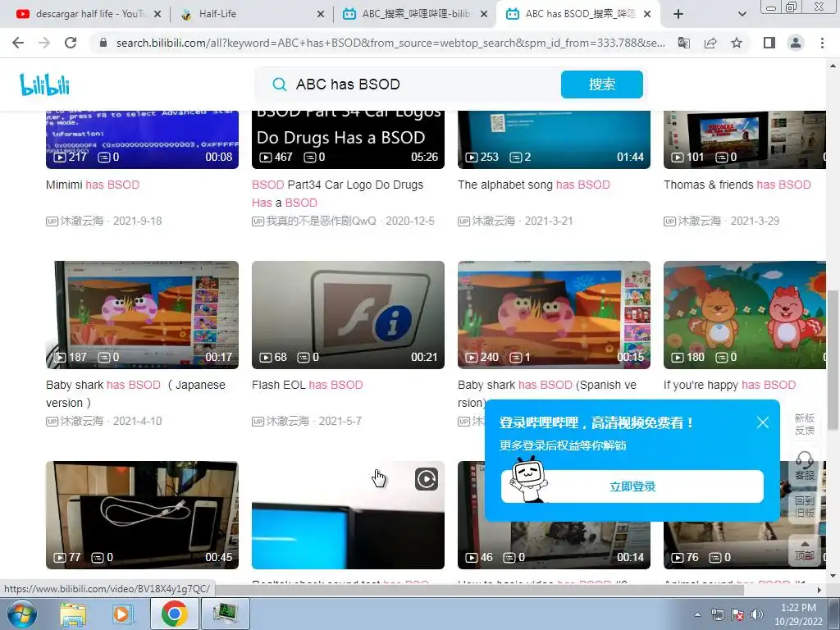The image size is (840, 630).
Task: Click the search magnifier icon in search box
Action: click(279, 84)
